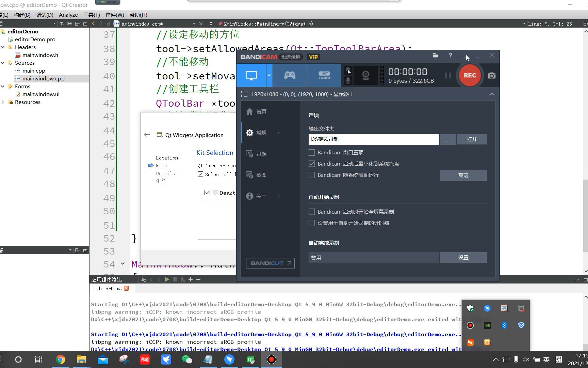The height and width of the screenshot is (368, 588).
Task: Collapse the Forms folder in project tree
Action: (x=3, y=86)
